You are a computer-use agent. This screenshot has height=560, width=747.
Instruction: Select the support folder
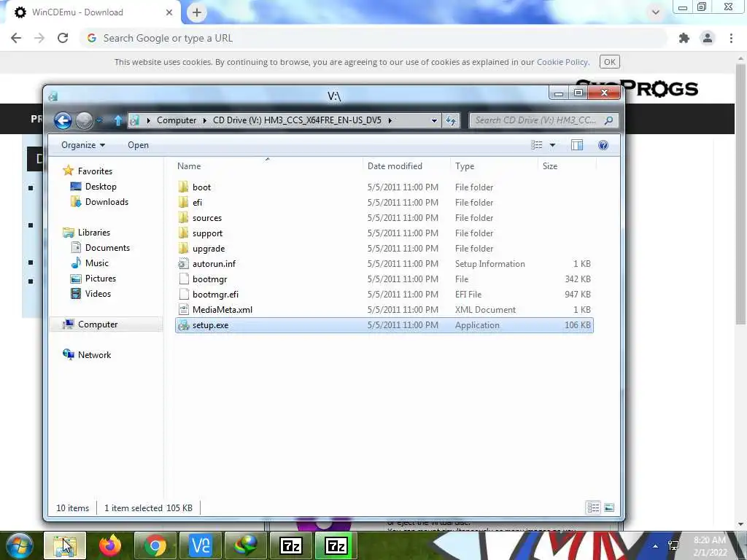coord(384,233)
